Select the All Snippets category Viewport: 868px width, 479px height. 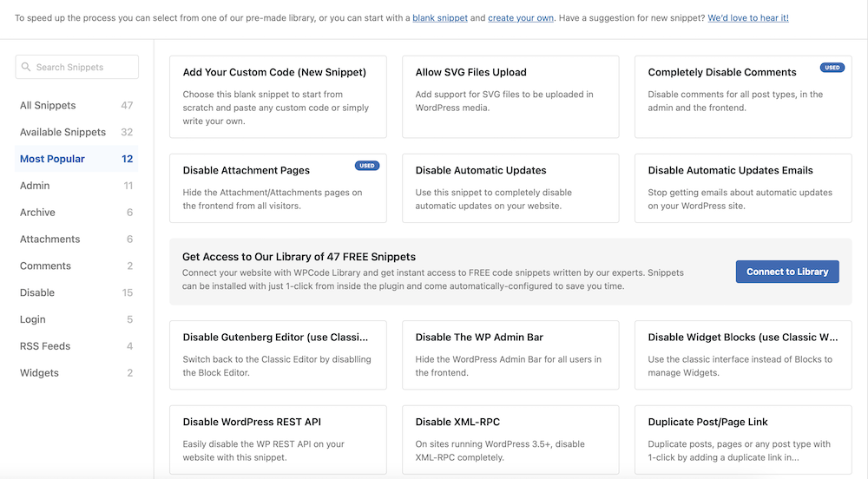pyautogui.click(x=76, y=105)
